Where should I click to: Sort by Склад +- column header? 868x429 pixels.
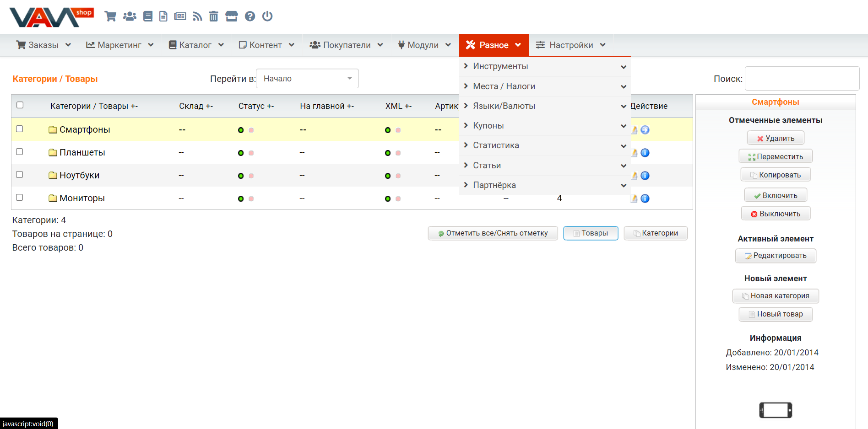(196, 106)
